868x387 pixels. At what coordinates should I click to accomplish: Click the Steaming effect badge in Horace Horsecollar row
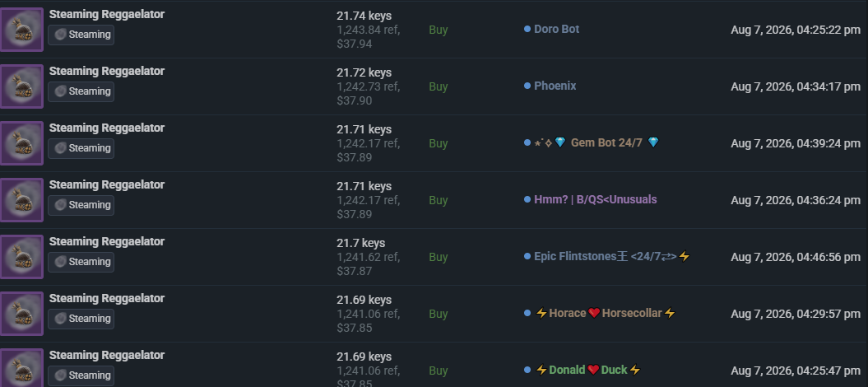pos(81,319)
